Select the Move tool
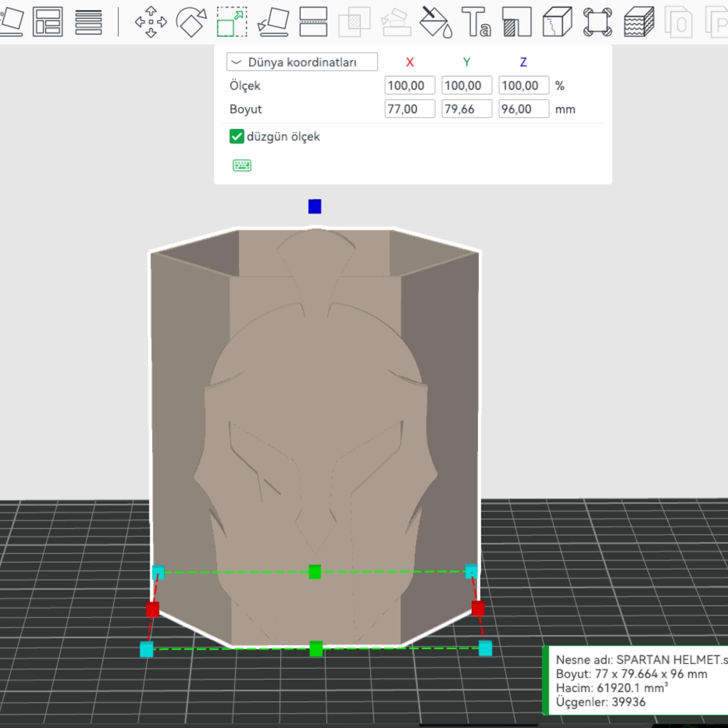Viewport: 728px width, 728px height. [x=151, y=22]
